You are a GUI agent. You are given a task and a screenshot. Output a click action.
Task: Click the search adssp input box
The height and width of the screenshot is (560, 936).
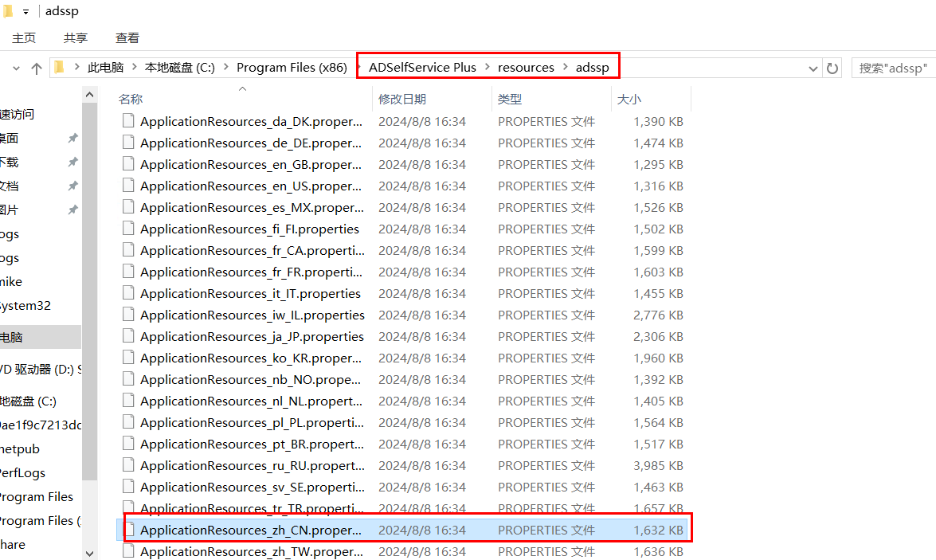click(x=893, y=68)
